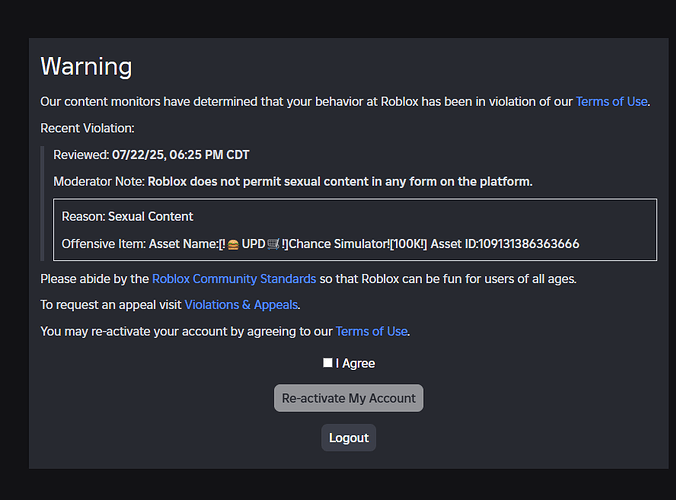Click the 'I Agree' label text

[x=355, y=363]
